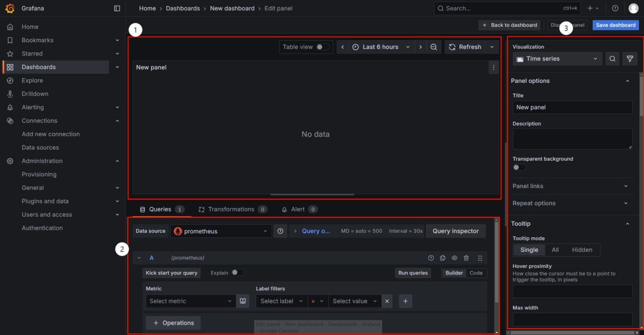Click the visualization search icon

[612, 59]
